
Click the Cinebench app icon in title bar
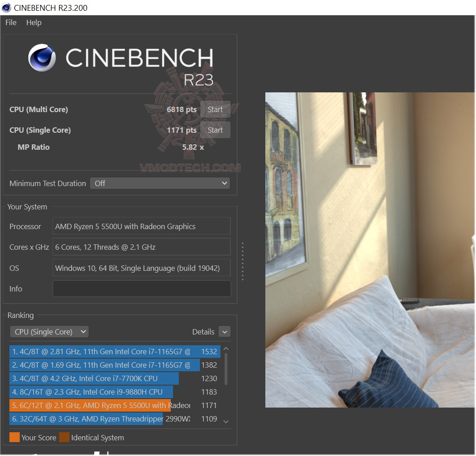point(6,8)
